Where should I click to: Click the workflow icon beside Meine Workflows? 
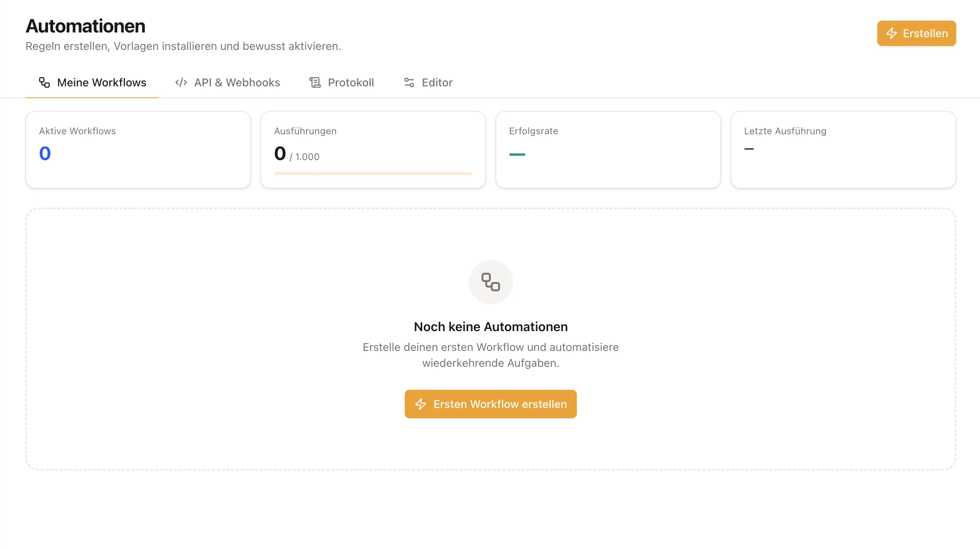(x=44, y=82)
